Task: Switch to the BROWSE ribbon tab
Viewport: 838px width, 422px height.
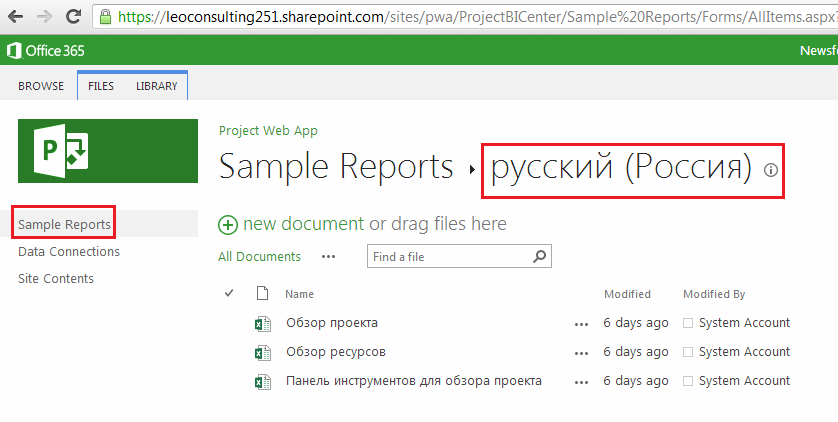Action: (x=41, y=86)
